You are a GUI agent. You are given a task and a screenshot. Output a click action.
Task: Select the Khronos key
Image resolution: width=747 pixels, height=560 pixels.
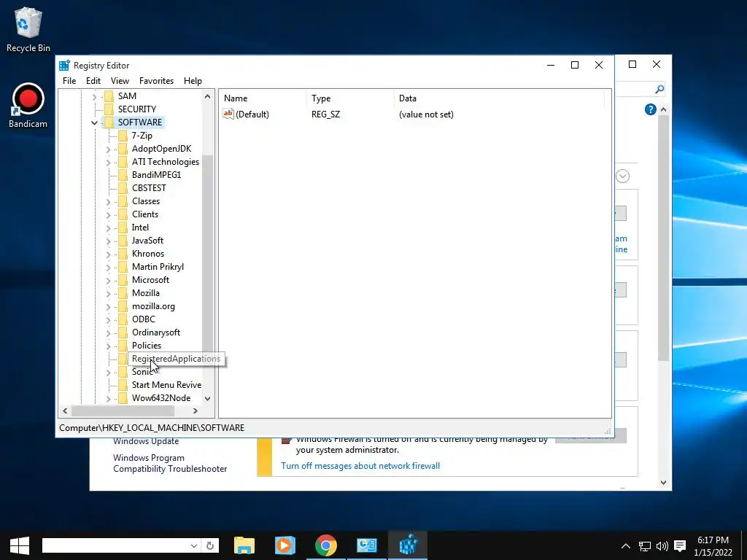pos(147,254)
